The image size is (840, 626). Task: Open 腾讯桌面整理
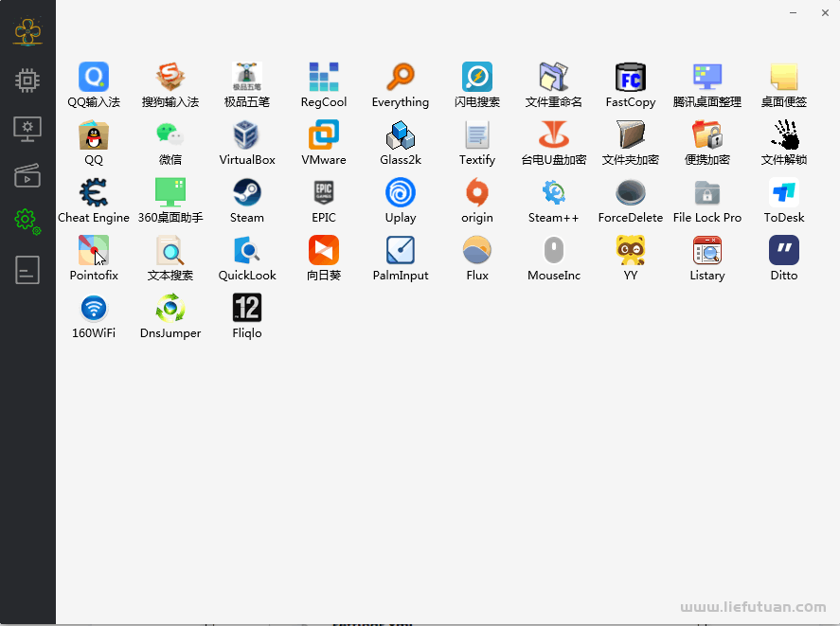pos(707,77)
